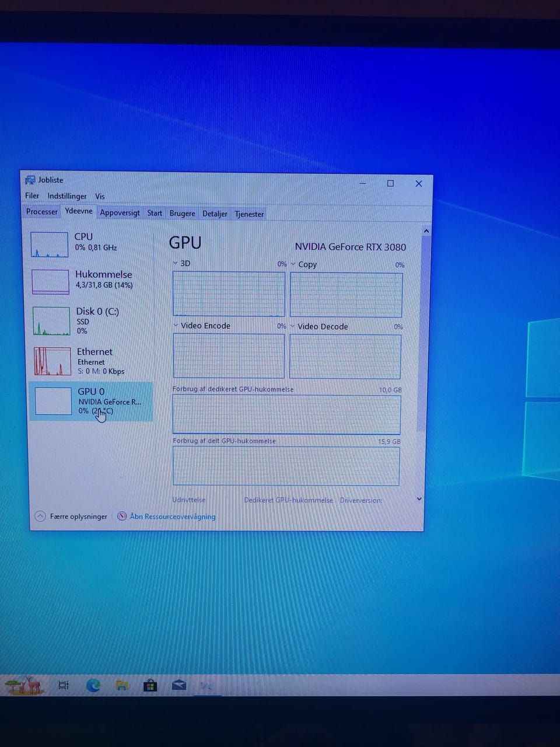Click the GPU 0 mini graph thumbnail
The height and width of the screenshot is (747, 560).
pos(53,402)
